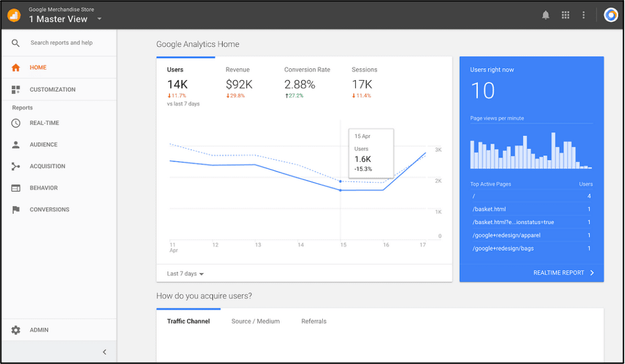
Task: Switch to Referrals tab
Action: coord(314,321)
